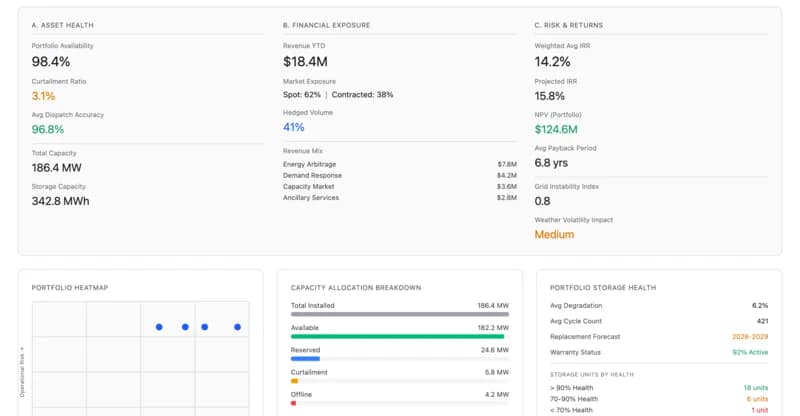Viewport: 800px width, 416px height.
Task: Click the 2028-2029 replacement forecast value
Action: (745, 336)
